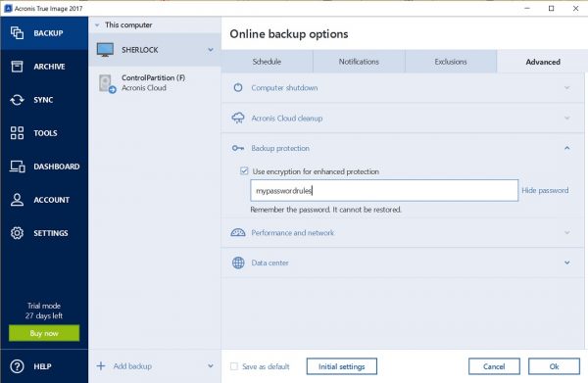
Task: Click the Initial settings button
Action: [x=342, y=366]
